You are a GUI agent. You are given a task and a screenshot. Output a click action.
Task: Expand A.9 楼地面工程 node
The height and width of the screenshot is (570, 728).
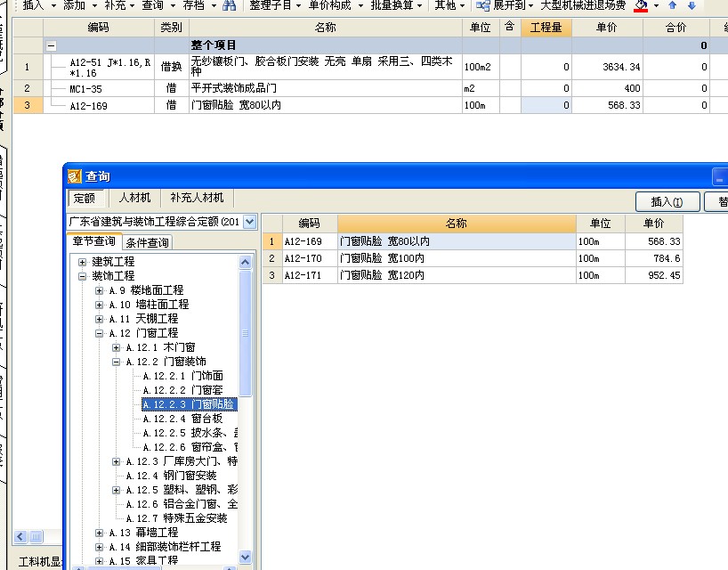pos(99,291)
